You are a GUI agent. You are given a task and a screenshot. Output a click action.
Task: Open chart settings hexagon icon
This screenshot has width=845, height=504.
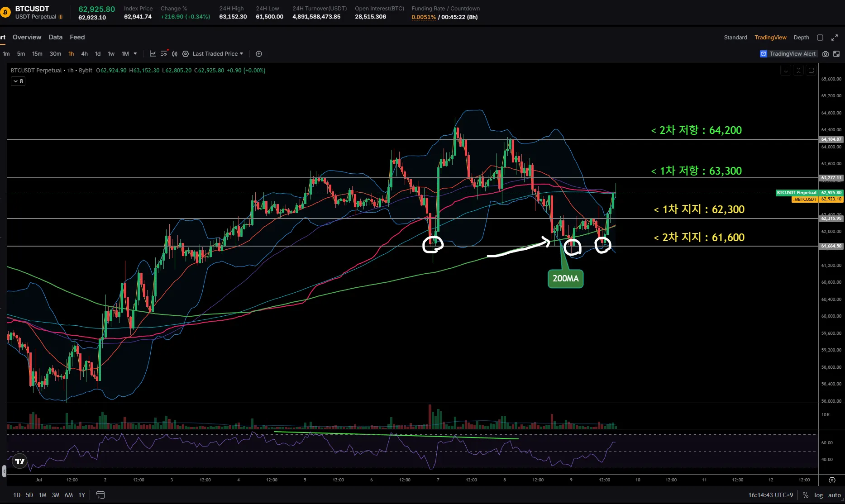[x=186, y=54]
